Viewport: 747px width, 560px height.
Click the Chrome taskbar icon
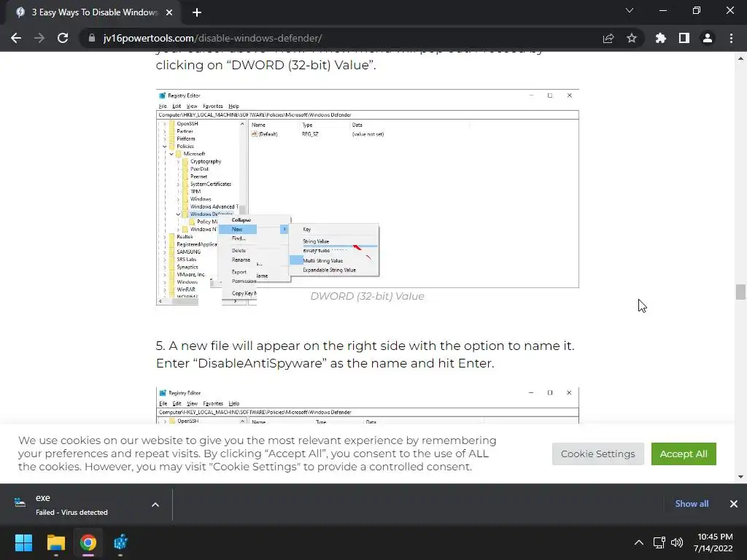(88, 542)
